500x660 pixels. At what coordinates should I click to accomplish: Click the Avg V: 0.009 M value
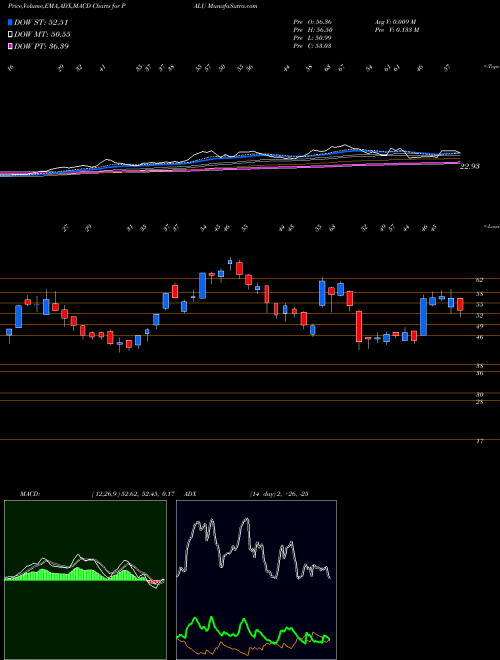(x=395, y=22)
